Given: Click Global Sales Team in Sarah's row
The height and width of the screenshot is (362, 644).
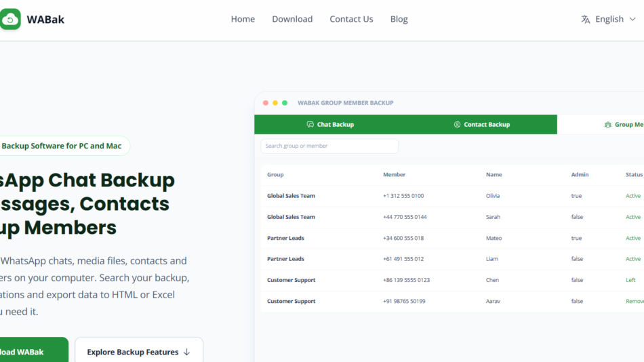Looking at the screenshot, I should point(291,217).
